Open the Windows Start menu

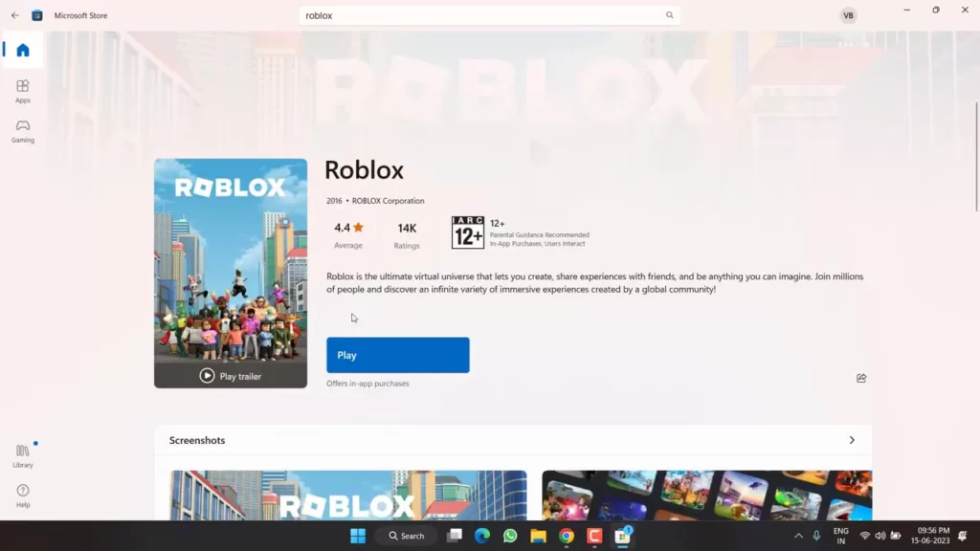[358, 536]
